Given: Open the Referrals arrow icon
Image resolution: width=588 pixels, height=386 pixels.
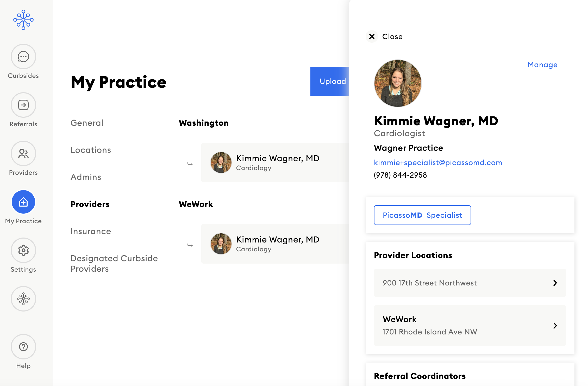Looking at the screenshot, I should click(23, 105).
